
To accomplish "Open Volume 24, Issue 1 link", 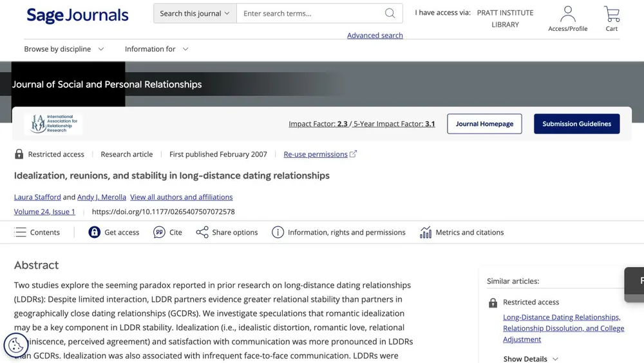I will pos(44,211).
